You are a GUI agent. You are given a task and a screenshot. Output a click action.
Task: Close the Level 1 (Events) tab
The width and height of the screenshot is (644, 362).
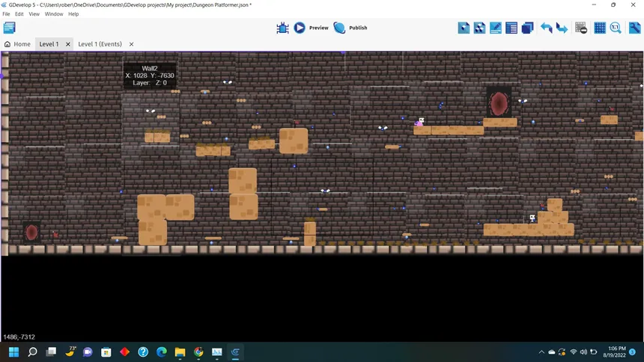click(132, 44)
